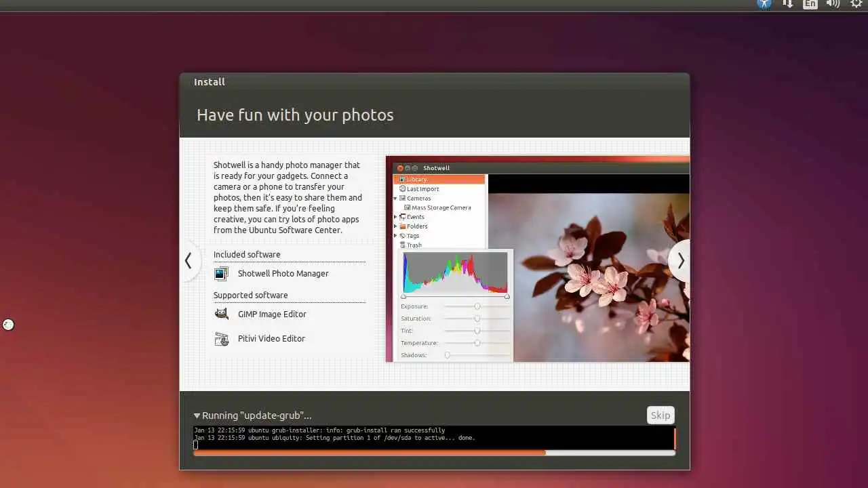
Task: Select the "GIMP Image Editor" label
Action: coord(272,314)
